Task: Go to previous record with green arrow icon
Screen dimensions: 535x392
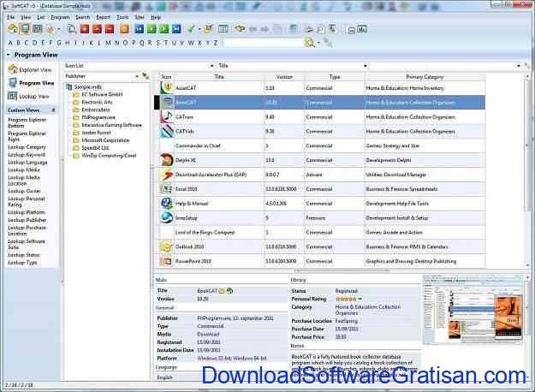Action: point(152,29)
